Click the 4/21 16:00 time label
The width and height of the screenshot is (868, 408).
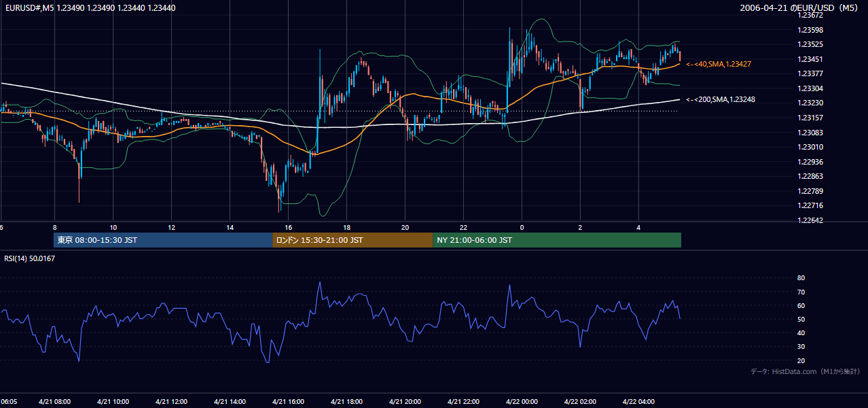(x=288, y=402)
